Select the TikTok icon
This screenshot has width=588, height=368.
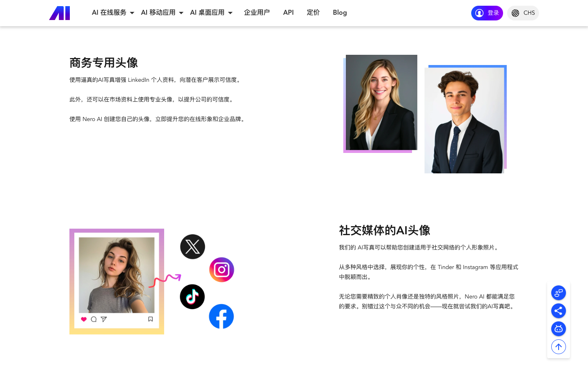click(x=192, y=296)
